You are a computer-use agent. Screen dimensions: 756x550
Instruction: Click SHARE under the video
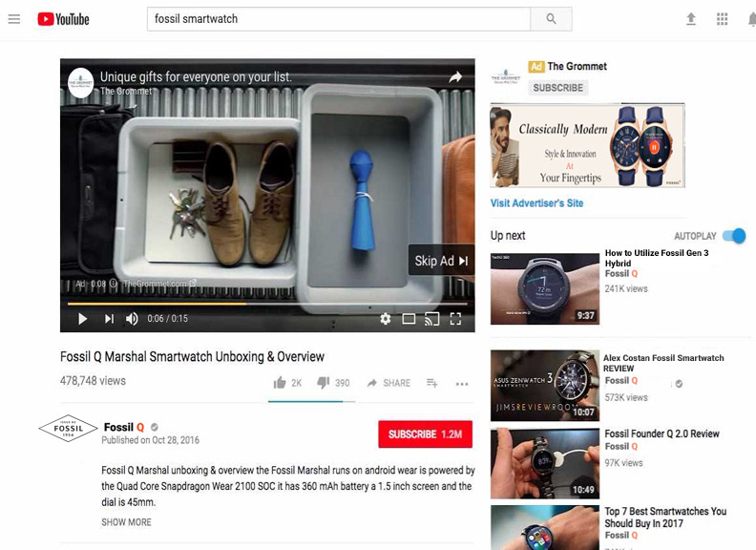click(x=388, y=383)
